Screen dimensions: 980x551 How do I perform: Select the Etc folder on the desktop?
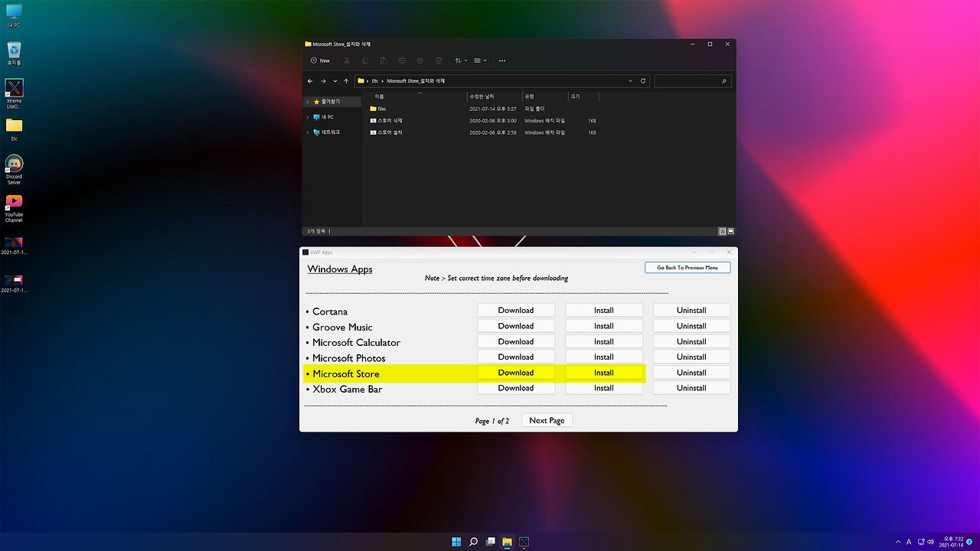pos(14,129)
